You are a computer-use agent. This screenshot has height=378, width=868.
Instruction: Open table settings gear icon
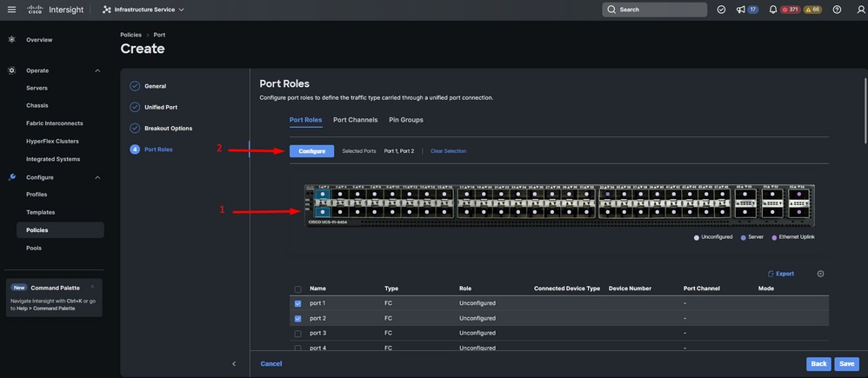pos(820,274)
